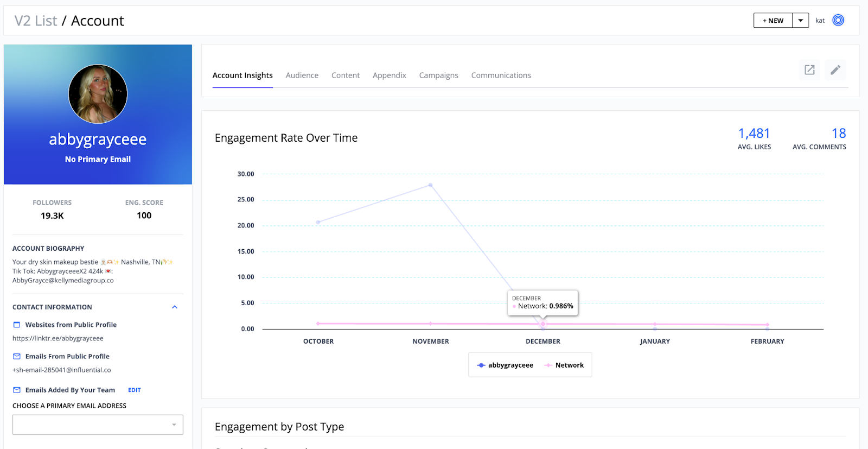Viewport: 868px width, 449px height.
Task: Click the Account Biography heading
Action: (48, 249)
